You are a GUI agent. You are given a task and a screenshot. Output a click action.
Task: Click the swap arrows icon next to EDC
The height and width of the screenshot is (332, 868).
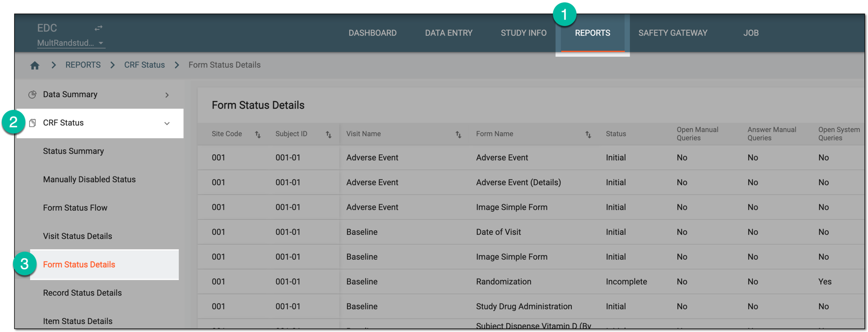pos(99,28)
